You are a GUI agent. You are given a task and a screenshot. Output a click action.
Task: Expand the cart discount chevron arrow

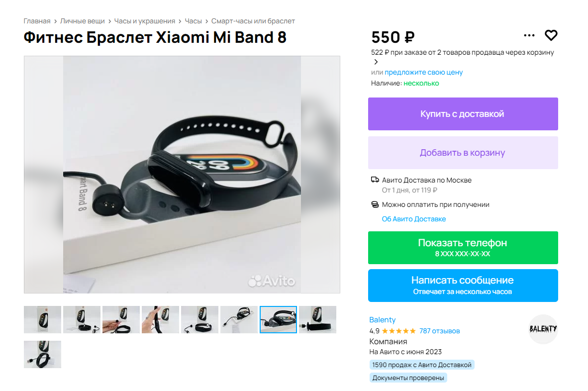376,62
